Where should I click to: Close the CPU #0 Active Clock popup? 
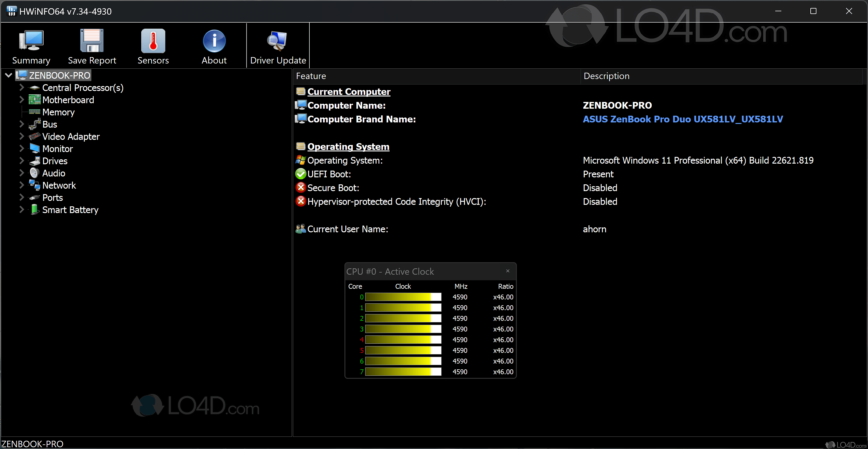pos(507,271)
